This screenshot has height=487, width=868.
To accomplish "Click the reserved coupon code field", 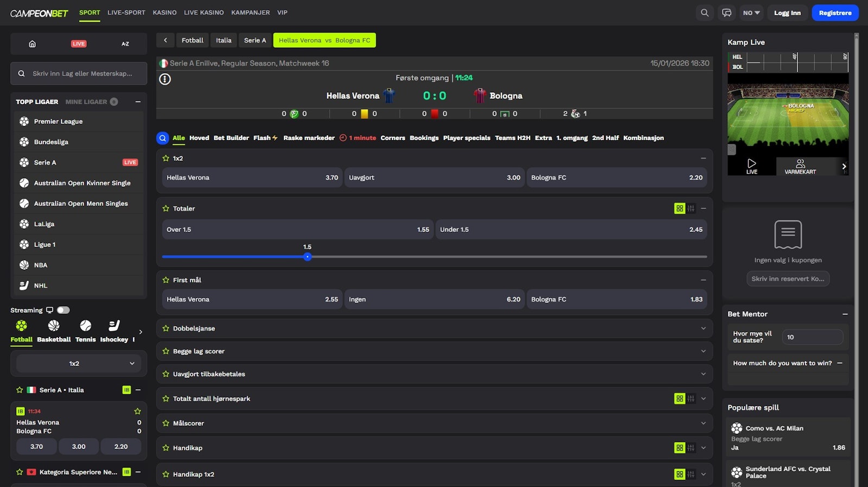I will [788, 279].
